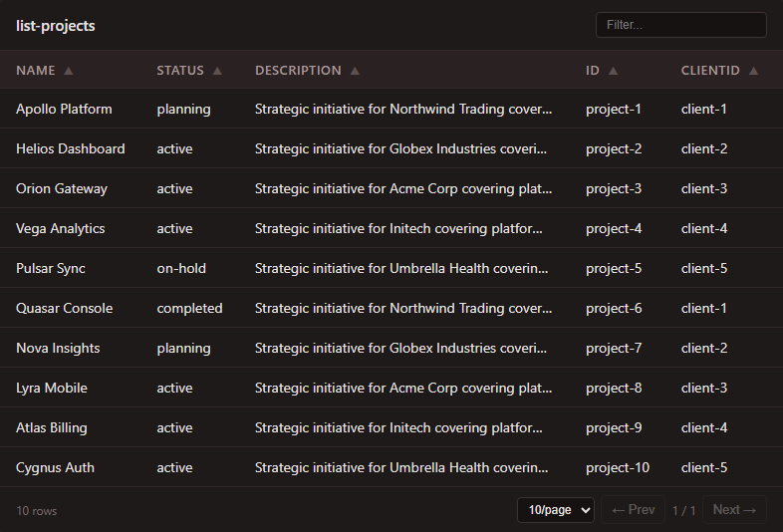783x532 pixels.
Task: Select the Cygnus Auth name cell
Action: pyautogui.click(x=55, y=468)
